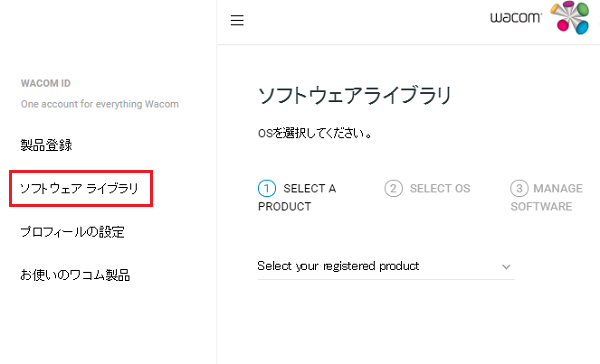Select step 3 circle icon
This screenshot has height=364, width=600.
click(519, 188)
